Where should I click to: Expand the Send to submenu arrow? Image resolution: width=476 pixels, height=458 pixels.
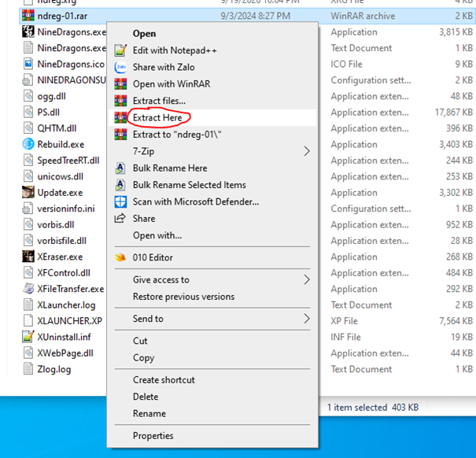[307, 318]
